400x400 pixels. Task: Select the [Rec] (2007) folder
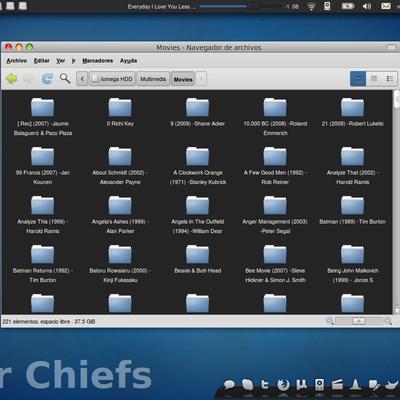[x=43, y=117]
